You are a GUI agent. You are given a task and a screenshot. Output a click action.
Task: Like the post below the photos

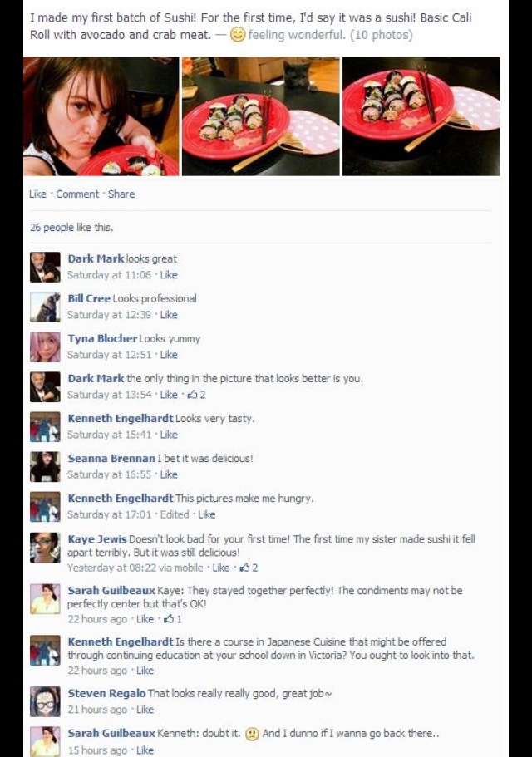pyautogui.click(x=37, y=194)
